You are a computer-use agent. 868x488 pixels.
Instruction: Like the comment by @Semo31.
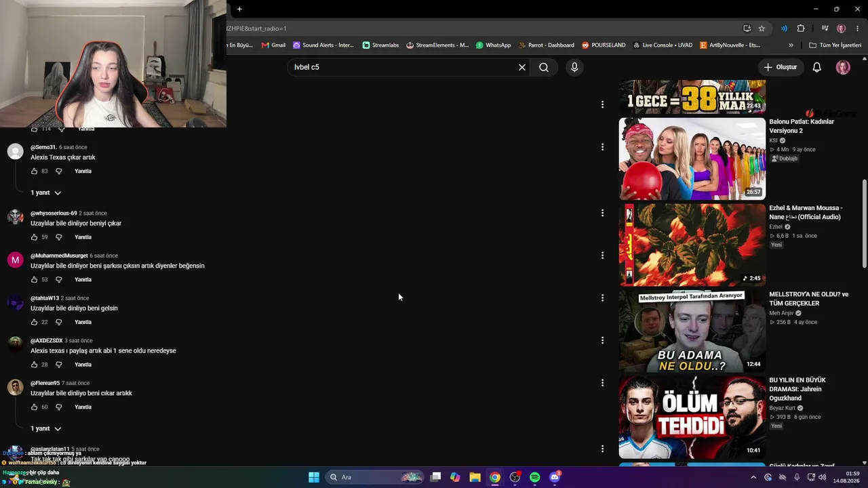35,171
